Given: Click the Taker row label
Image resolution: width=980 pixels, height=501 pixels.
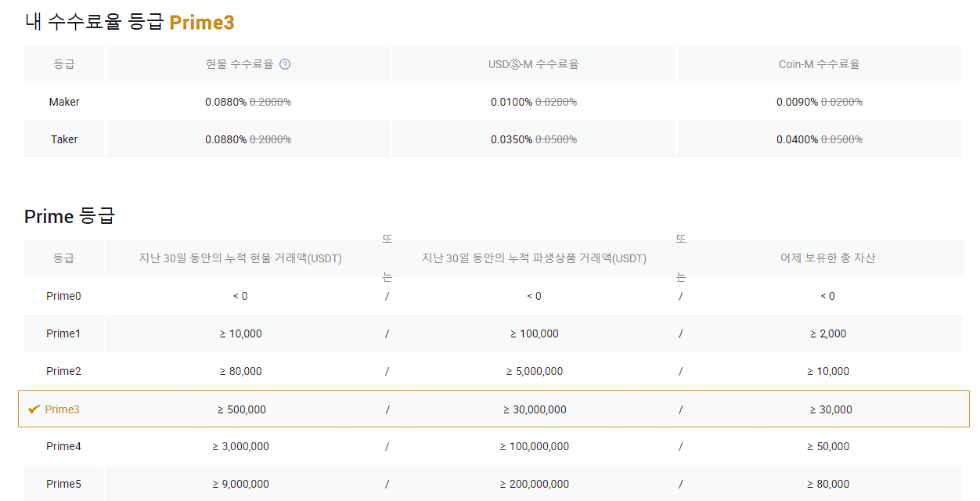Looking at the screenshot, I should point(64,139).
